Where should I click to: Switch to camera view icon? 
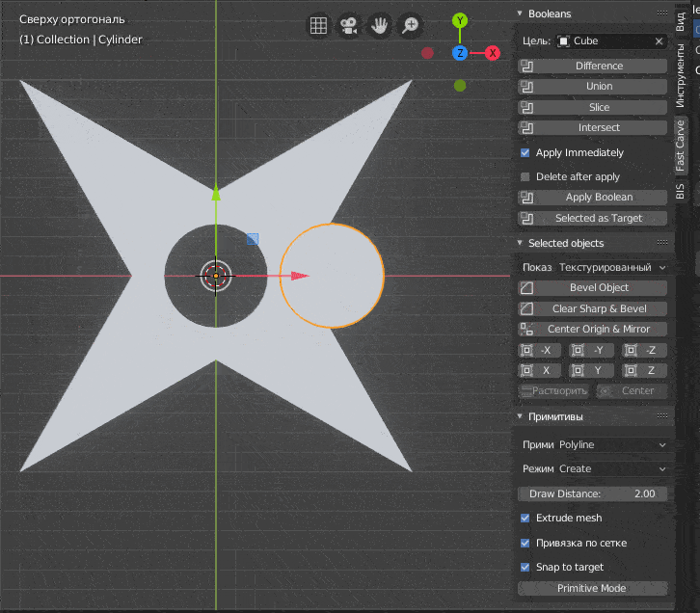(x=349, y=25)
